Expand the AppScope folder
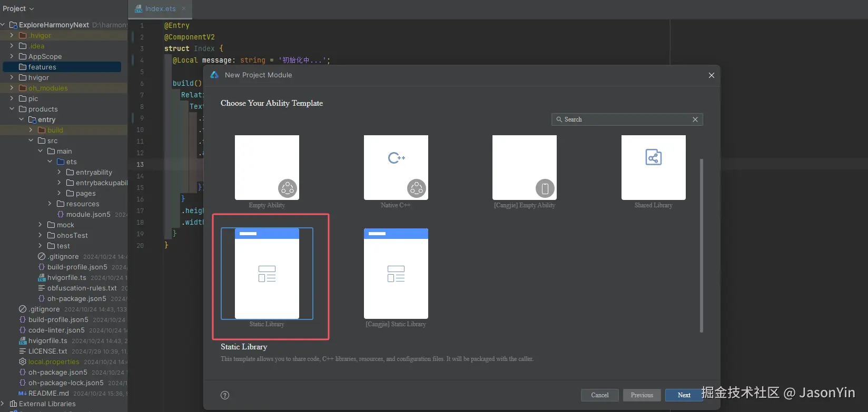Viewport: 868px width, 412px height. pyautogui.click(x=12, y=56)
